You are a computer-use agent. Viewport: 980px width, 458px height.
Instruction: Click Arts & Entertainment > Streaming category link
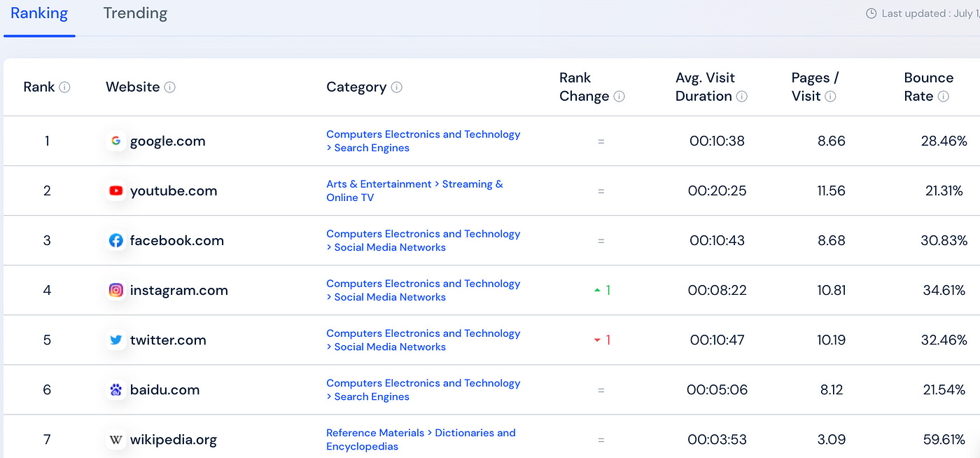pyautogui.click(x=414, y=190)
